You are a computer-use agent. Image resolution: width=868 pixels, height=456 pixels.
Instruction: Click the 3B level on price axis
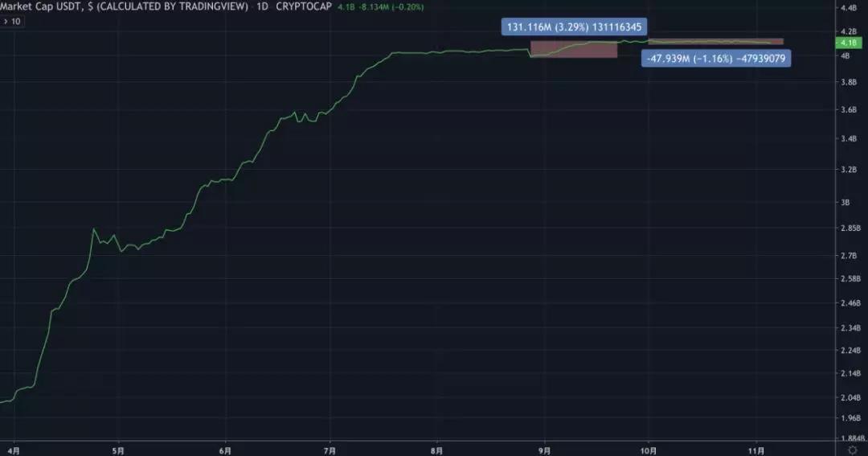coord(845,203)
